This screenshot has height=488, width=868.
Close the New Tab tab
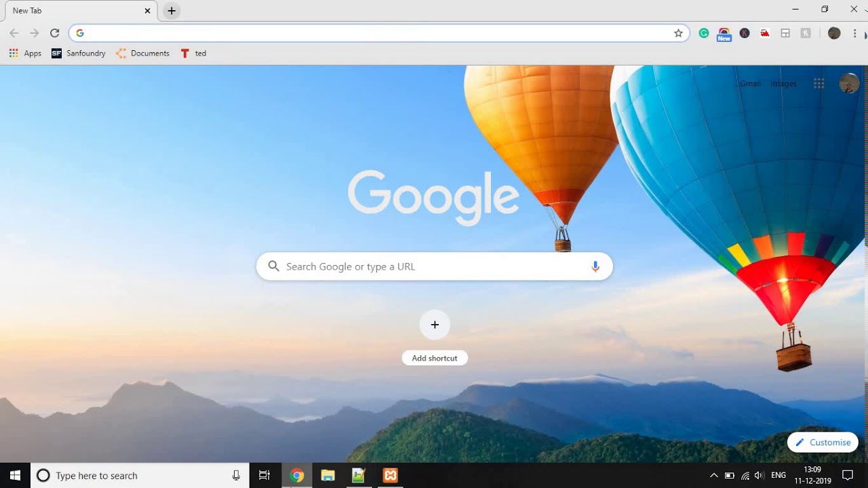pyautogui.click(x=147, y=11)
